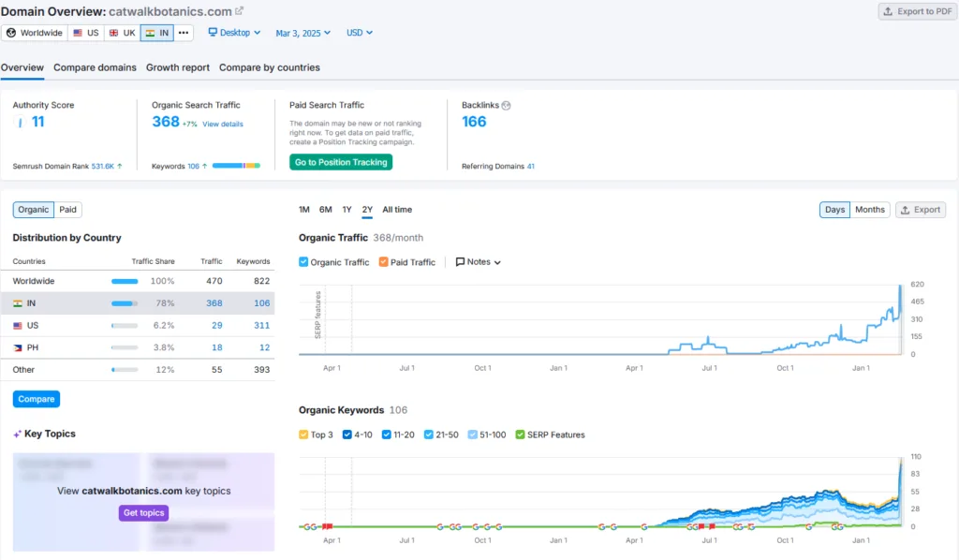Select the 1M time range
The image size is (959, 560).
[304, 210]
